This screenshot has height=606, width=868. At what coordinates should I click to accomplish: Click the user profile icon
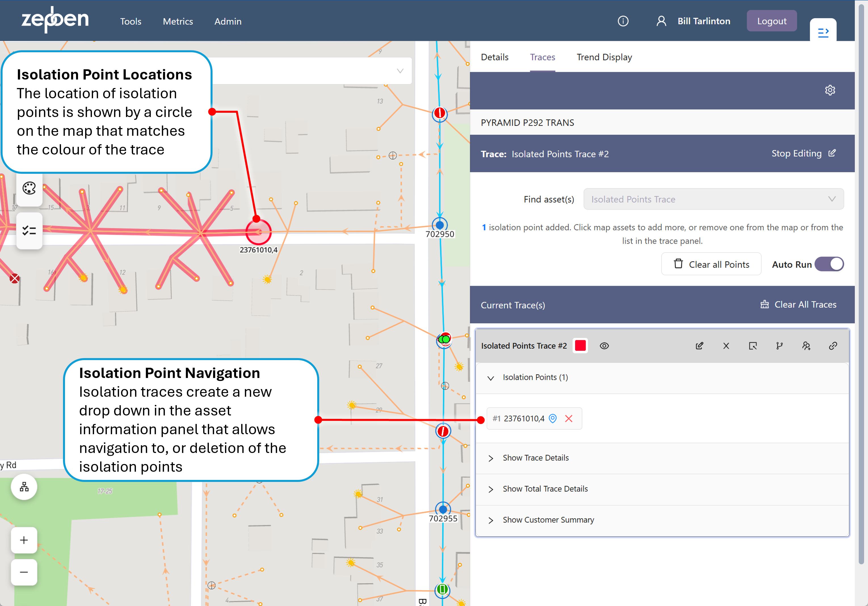661,21
